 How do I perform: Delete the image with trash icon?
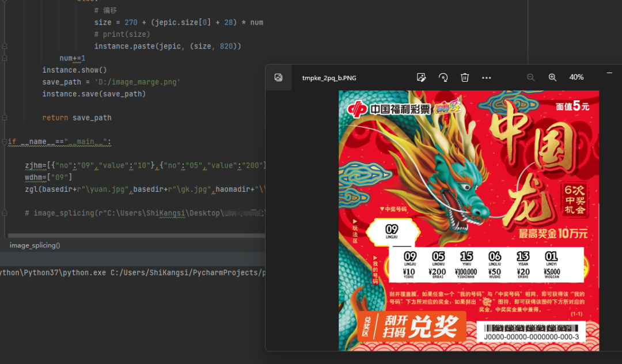point(465,77)
